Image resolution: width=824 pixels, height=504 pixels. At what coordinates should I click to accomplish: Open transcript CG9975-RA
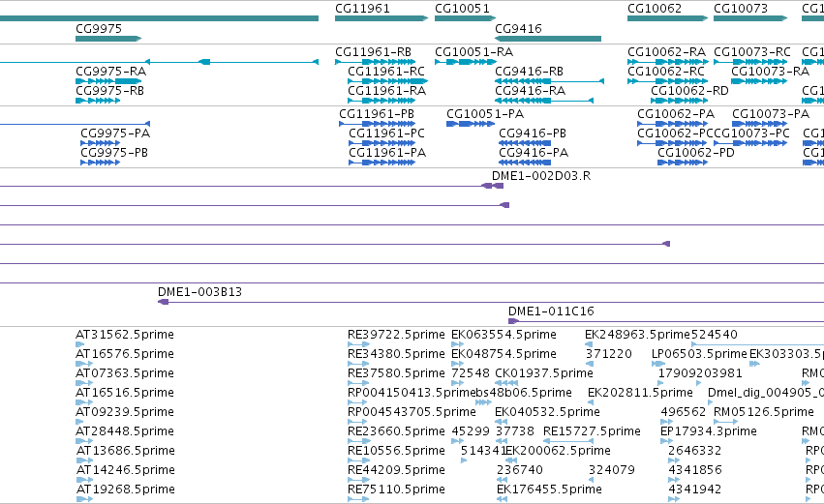108,81
